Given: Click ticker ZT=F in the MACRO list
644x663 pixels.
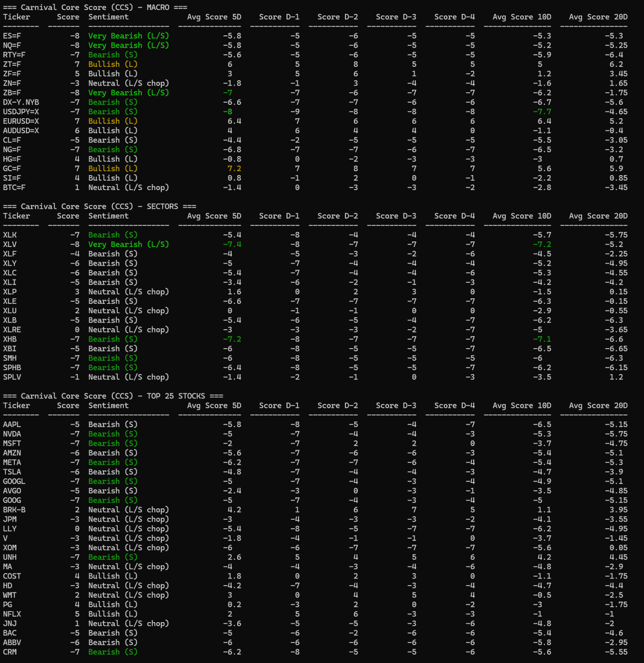Looking at the screenshot, I should coord(12,64).
